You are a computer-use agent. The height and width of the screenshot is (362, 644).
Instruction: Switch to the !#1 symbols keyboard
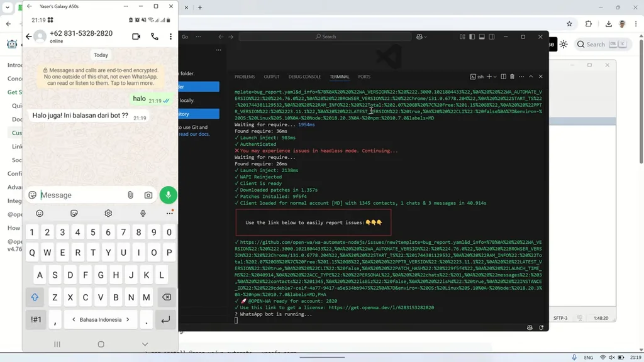pos(36,319)
